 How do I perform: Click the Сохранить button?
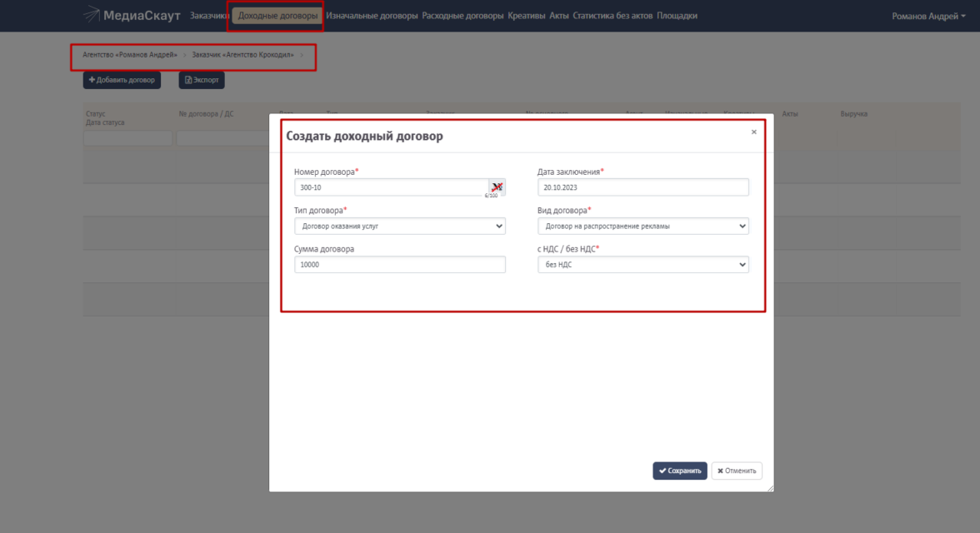[x=680, y=471]
